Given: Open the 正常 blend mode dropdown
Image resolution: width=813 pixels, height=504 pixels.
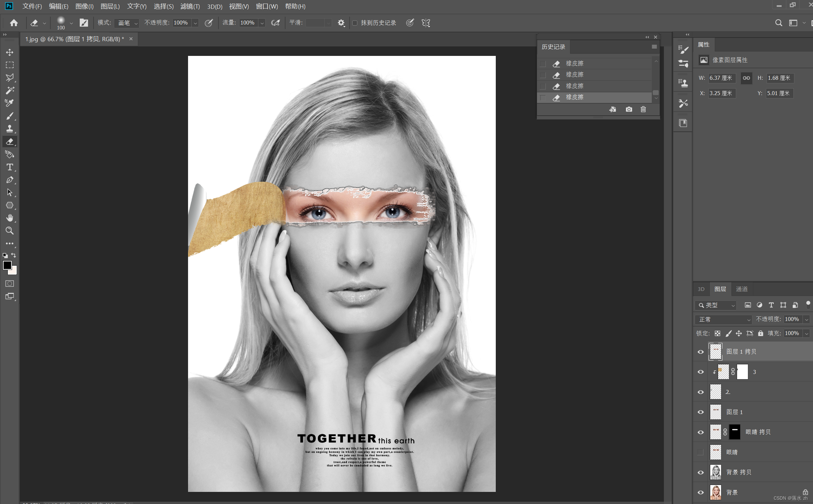Looking at the screenshot, I should (x=723, y=319).
